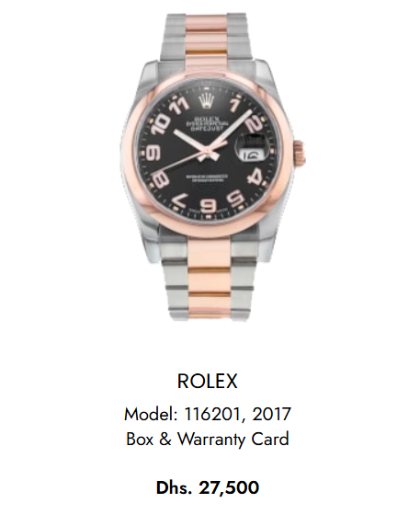Click the ROLEX brand name heading
Viewport: 420px width, 526px height.
click(x=207, y=381)
